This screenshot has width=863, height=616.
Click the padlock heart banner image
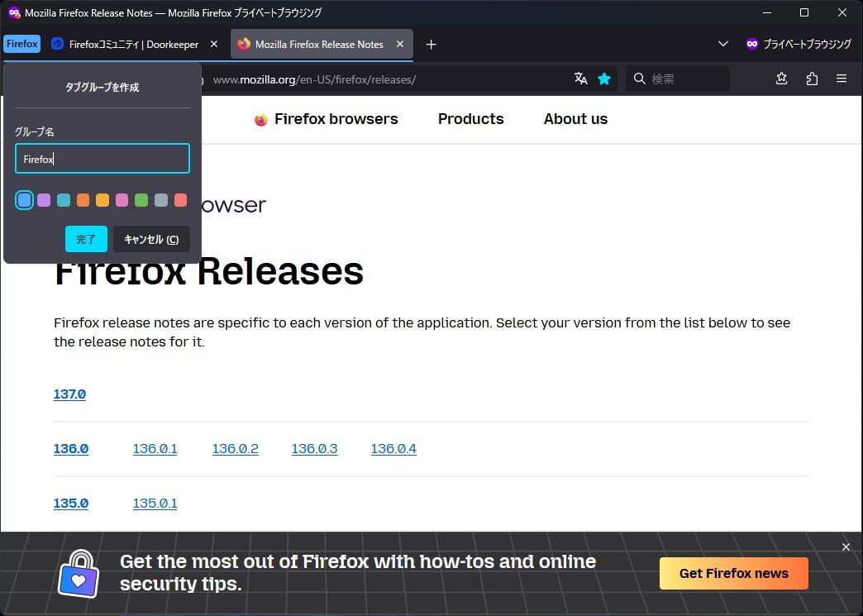(x=79, y=574)
